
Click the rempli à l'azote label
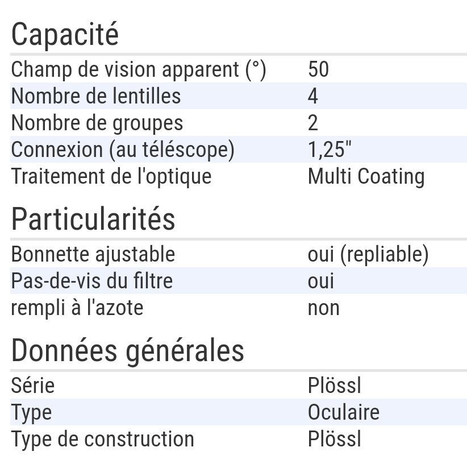77,308
